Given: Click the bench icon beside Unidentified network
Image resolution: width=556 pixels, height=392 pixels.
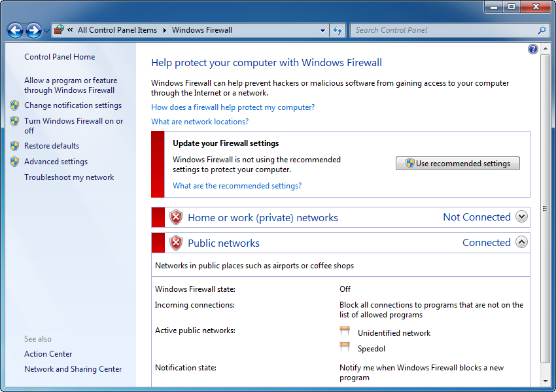Looking at the screenshot, I should (x=345, y=331).
